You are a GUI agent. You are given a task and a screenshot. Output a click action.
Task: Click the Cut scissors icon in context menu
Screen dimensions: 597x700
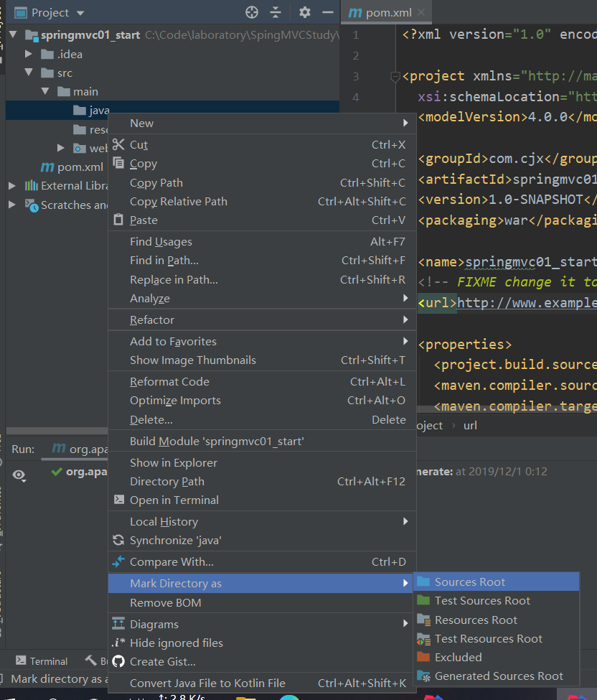pyautogui.click(x=118, y=144)
